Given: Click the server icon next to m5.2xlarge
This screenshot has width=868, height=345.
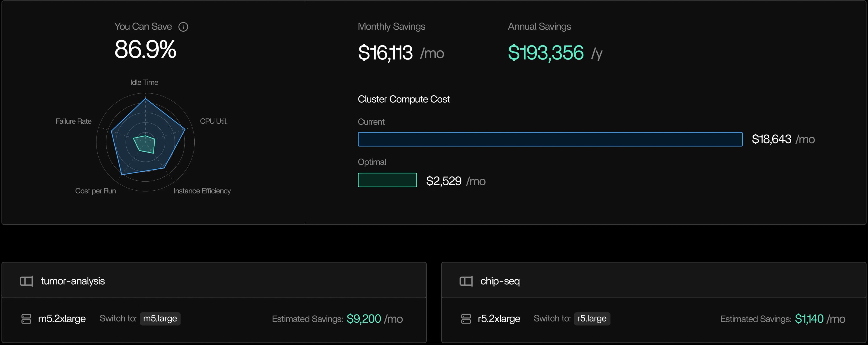Looking at the screenshot, I should tap(26, 319).
